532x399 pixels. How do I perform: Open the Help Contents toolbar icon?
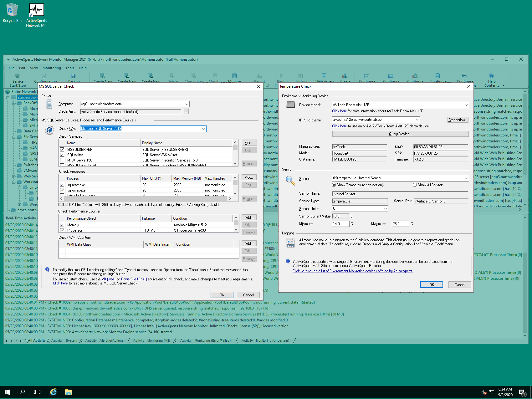pos(491,76)
